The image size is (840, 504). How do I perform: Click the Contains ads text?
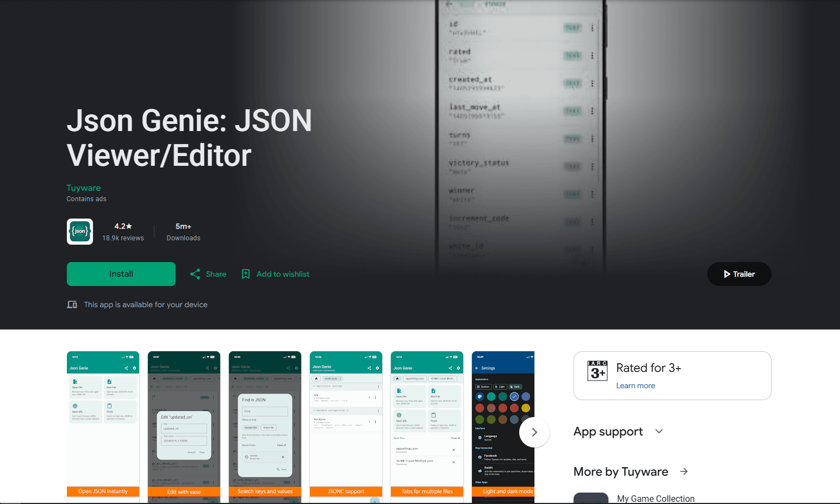(86, 199)
